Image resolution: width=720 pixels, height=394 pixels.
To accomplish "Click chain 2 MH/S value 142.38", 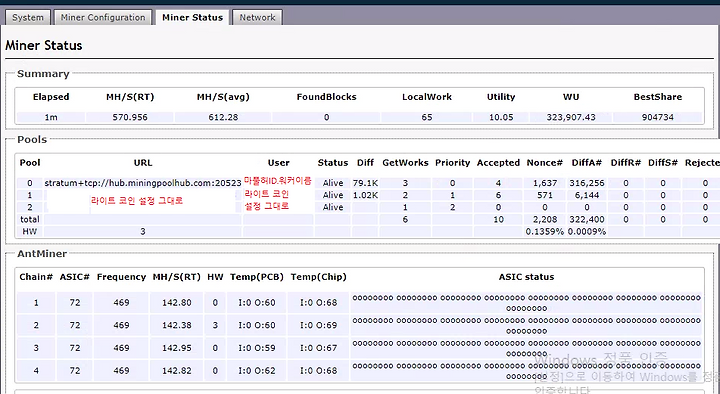I will click(x=177, y=325).
